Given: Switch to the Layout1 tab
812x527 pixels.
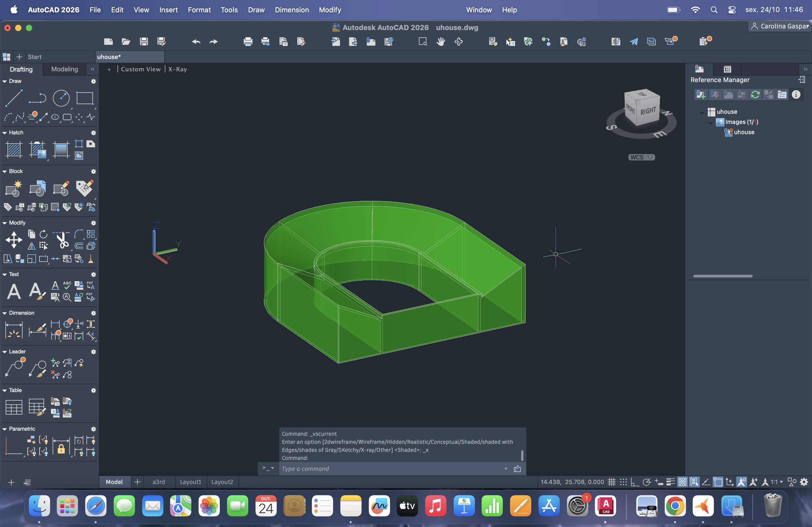Looking at the screenshot, I should (x=190, y=482).
